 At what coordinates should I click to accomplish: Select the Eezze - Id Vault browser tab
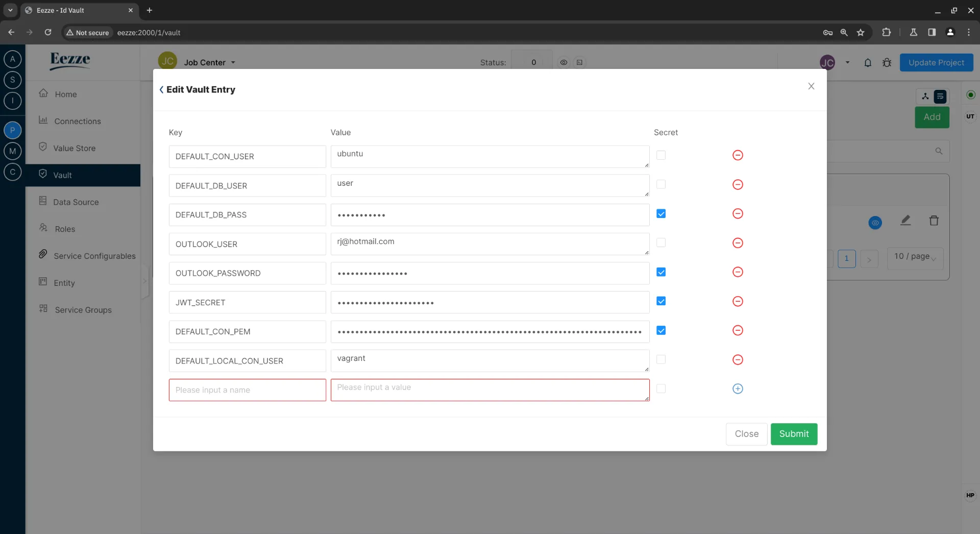pyautogui.click(x=77, y=10)
